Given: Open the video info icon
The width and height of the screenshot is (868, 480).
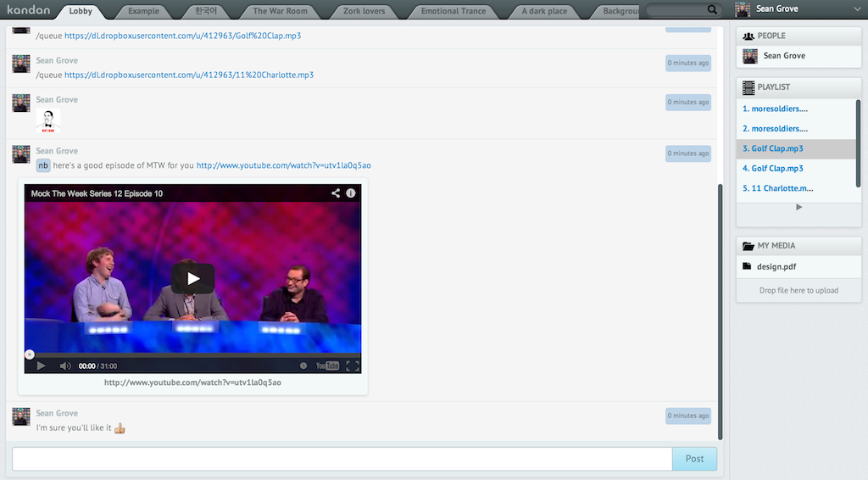Looking at the screenshot, I should [x=351, y=193].
